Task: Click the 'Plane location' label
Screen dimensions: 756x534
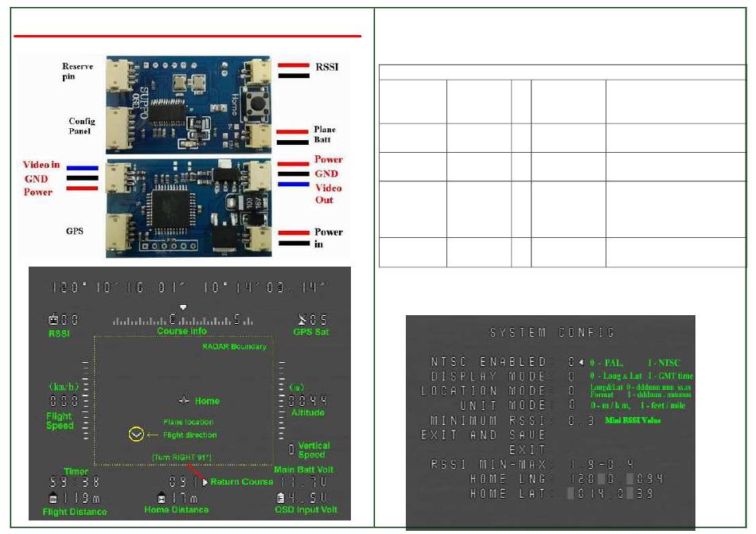Action: 188,423
